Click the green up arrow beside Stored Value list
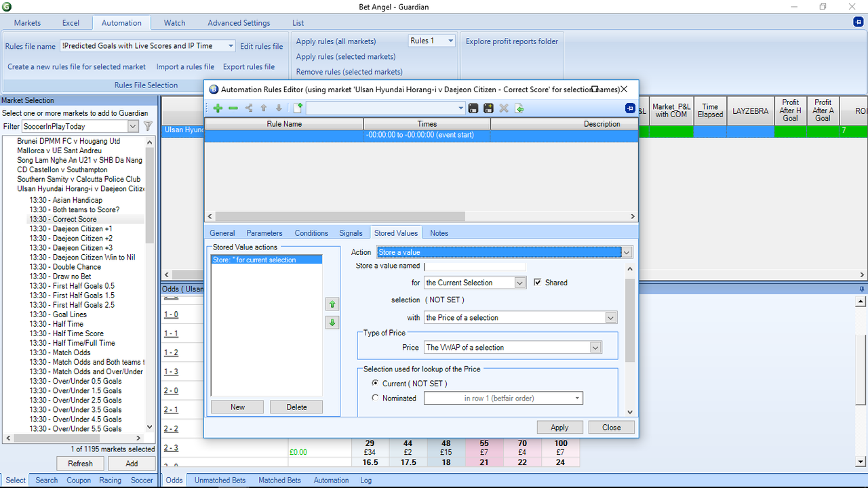868x488 pixels. coord(332,304)
